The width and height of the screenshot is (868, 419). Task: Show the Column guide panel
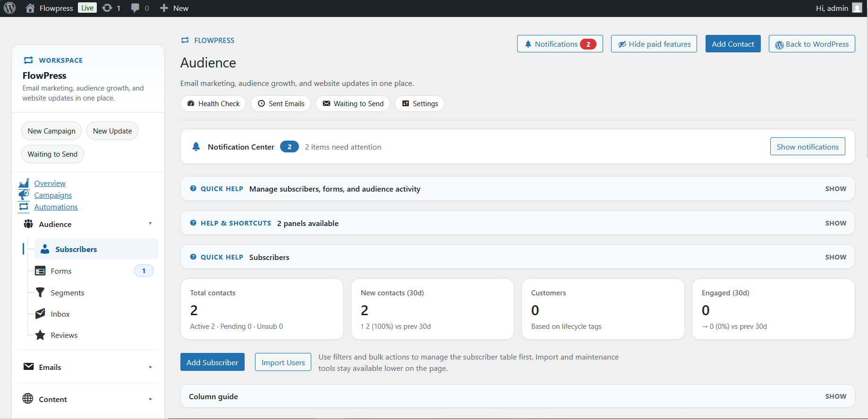tap(835, 396)
